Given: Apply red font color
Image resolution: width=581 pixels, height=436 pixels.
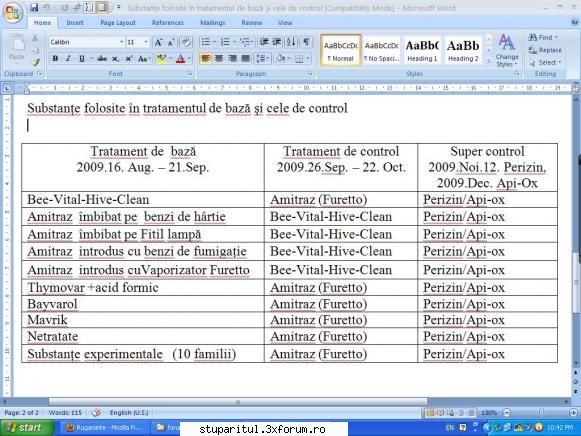Looking at the screenshot, I should (x=180, y=59).
